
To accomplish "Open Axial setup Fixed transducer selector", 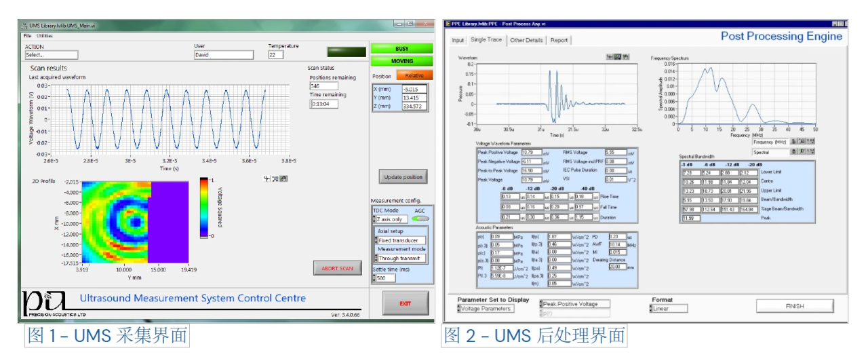I will (400, 240).
